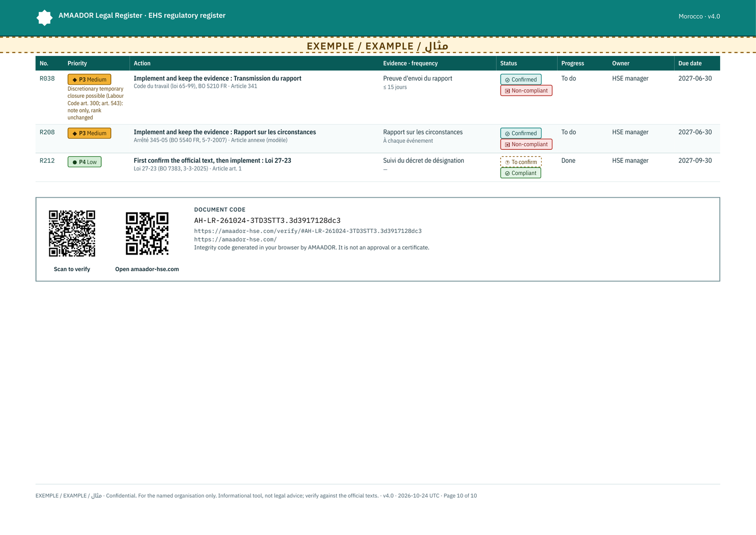Click the Discretionary temporary closure note
Screen dimensions: 756x535
[96, 103]
